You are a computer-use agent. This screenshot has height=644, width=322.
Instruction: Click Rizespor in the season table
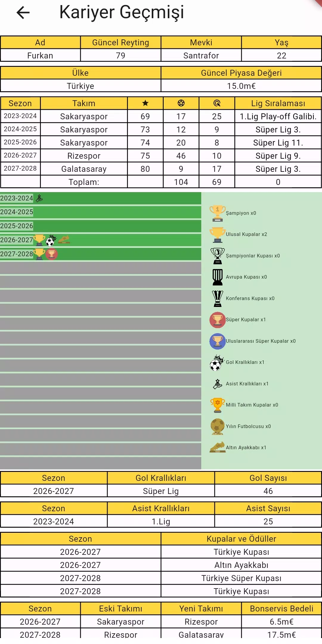(x=84, y=156)
